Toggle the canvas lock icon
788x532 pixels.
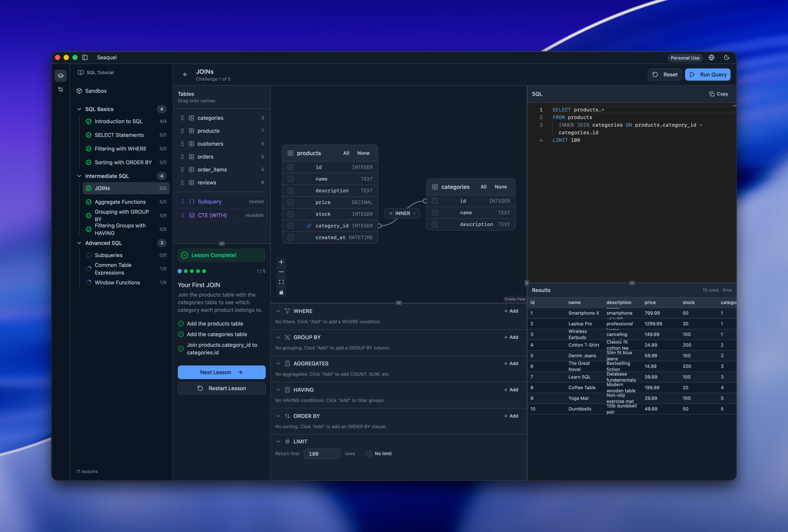click(281, 292)
